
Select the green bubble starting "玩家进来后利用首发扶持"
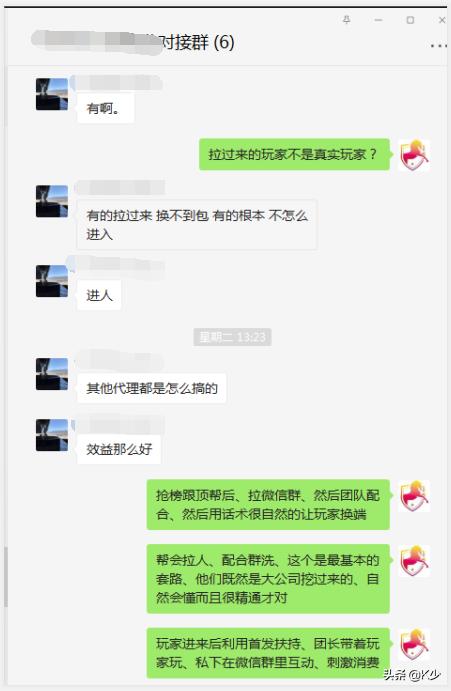[x=268, y=653]
